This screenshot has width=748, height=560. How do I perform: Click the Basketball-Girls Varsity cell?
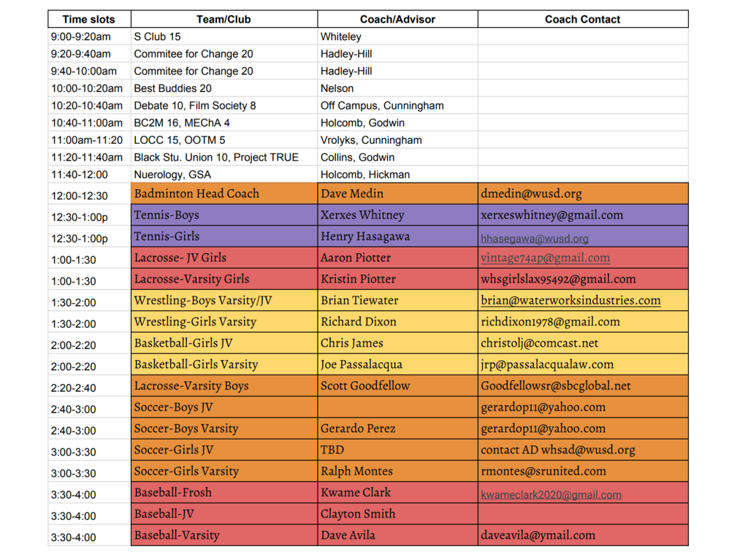[x=224, y=364]
